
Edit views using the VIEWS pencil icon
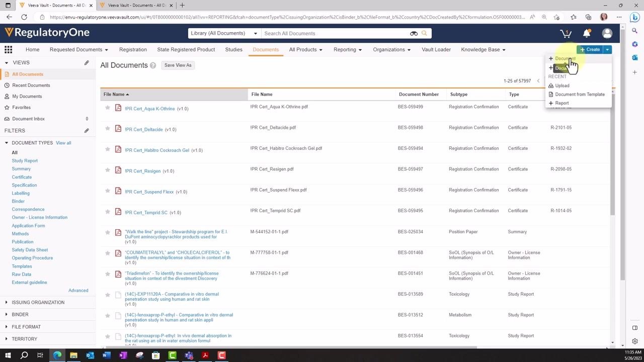87,63
